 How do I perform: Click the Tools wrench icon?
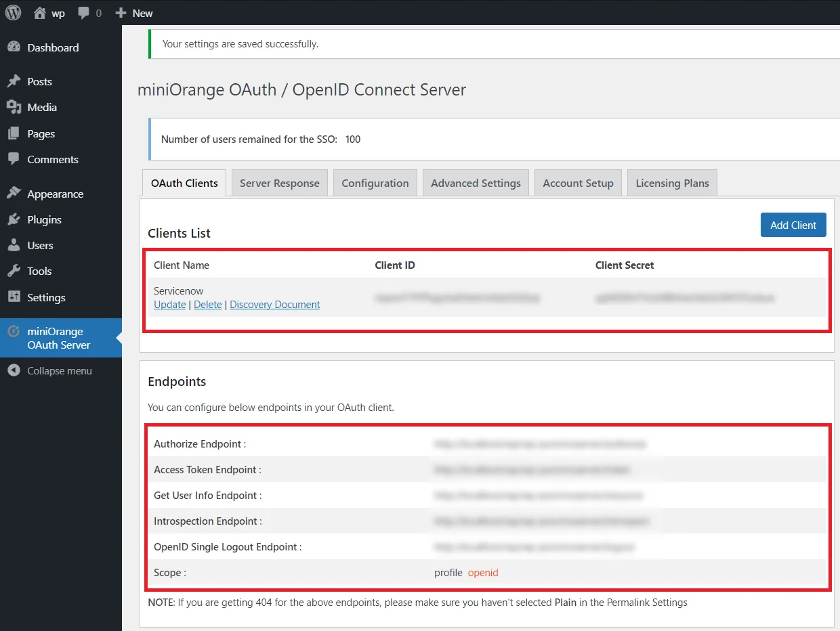point(14,271)
